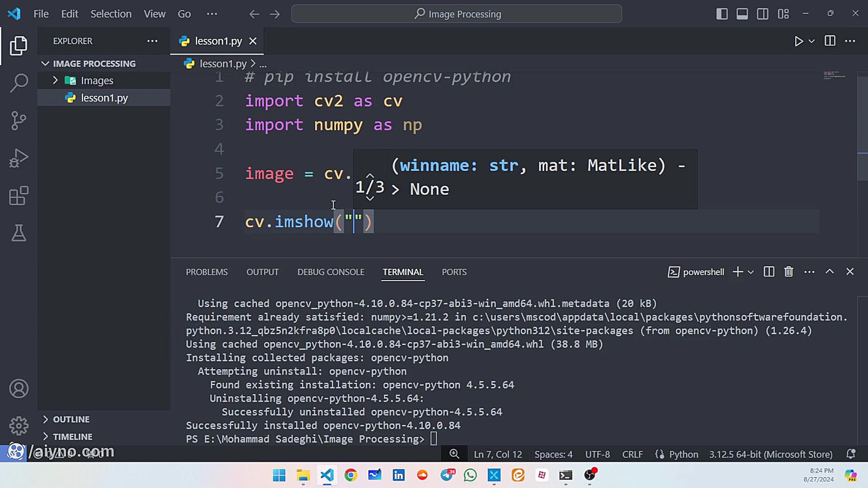Select the TERMINAL tab
The image size is (868, 488).
click(x=403, y=272)
